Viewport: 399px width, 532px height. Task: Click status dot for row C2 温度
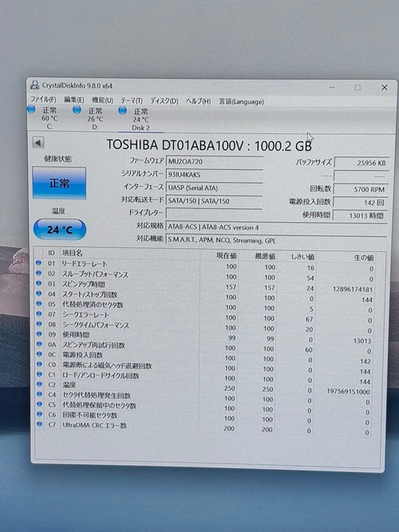tap(39, 384)
